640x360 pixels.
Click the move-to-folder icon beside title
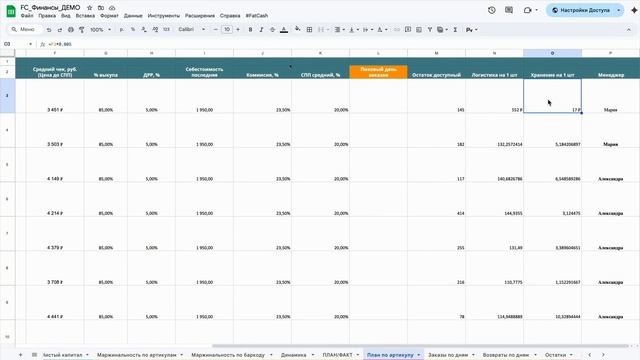tap(101, 8)
